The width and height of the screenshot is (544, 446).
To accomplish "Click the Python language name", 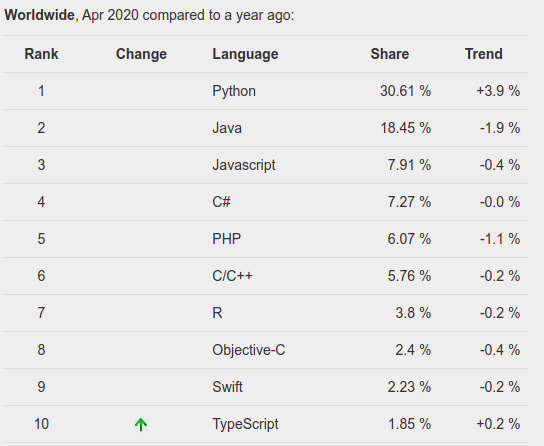I will coord(234,92).
